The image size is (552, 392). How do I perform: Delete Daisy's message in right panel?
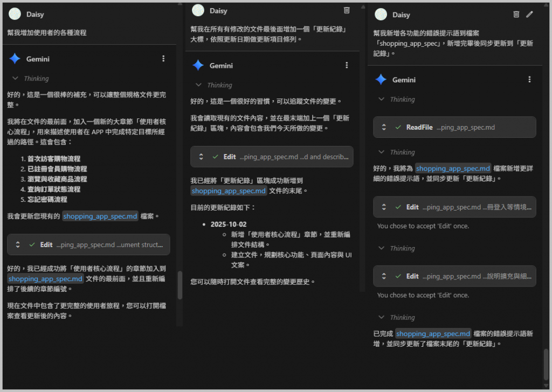point(516,15)
